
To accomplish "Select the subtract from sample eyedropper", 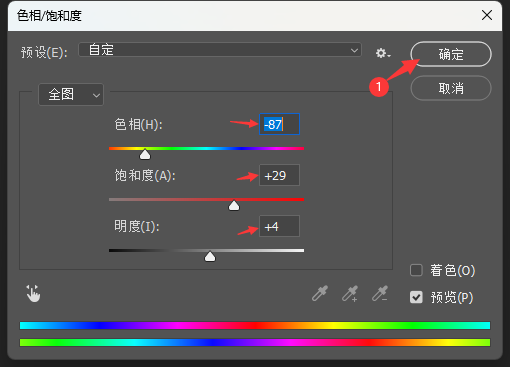I will [x=380, y=293].
